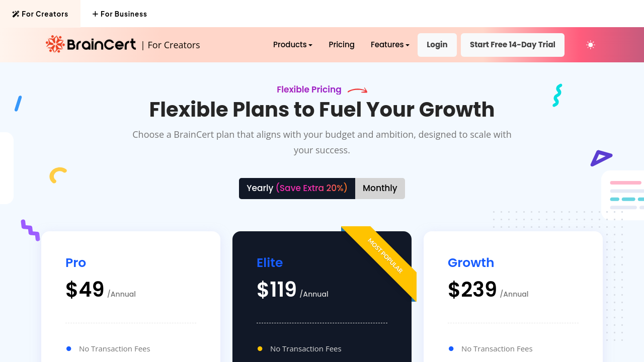
Task: Select the For Creators tab
Action: (40, 14)
